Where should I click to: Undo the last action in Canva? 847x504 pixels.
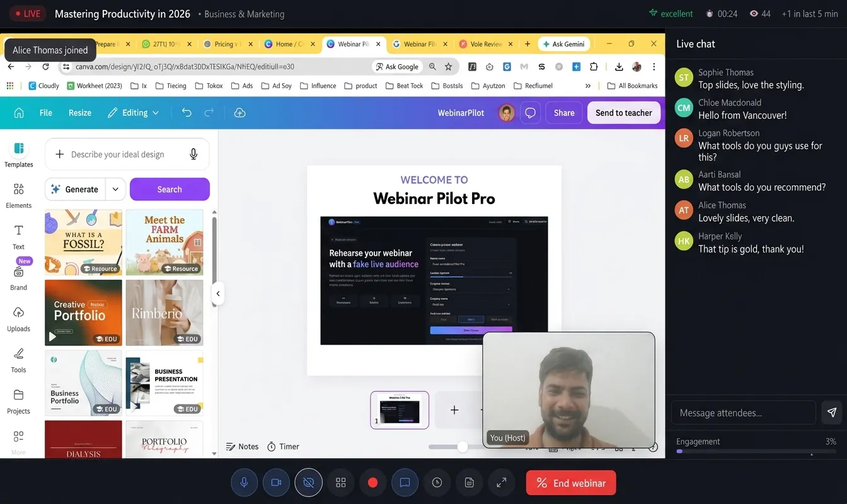pyautogui.click(x=187, y=113)
